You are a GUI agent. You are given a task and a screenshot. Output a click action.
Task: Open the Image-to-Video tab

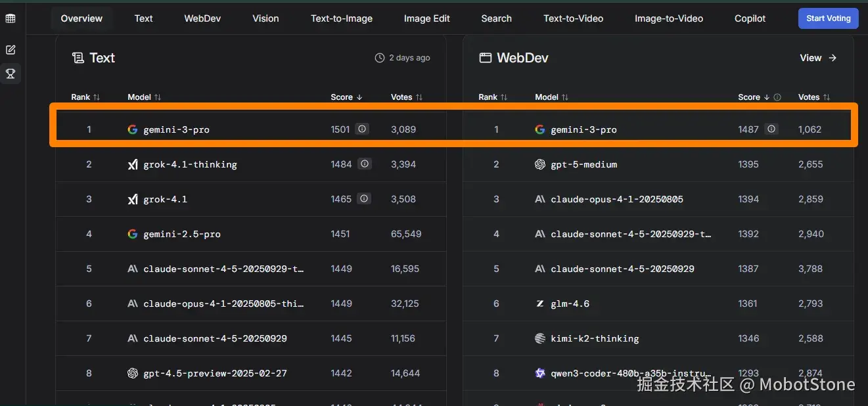[x=669, y=18]
